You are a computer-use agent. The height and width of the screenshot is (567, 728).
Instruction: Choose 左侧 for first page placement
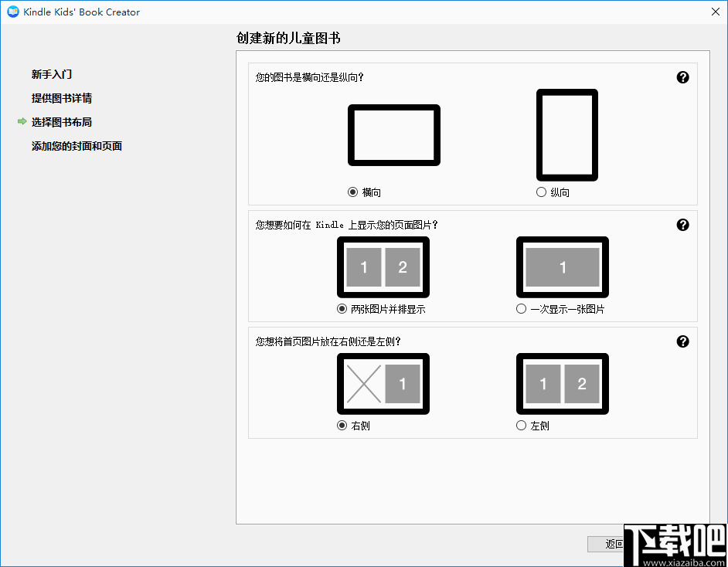coord(522,425)
